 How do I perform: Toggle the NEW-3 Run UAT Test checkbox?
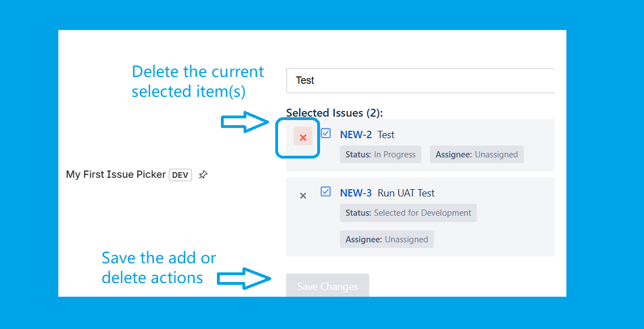(x=326, y=191)
